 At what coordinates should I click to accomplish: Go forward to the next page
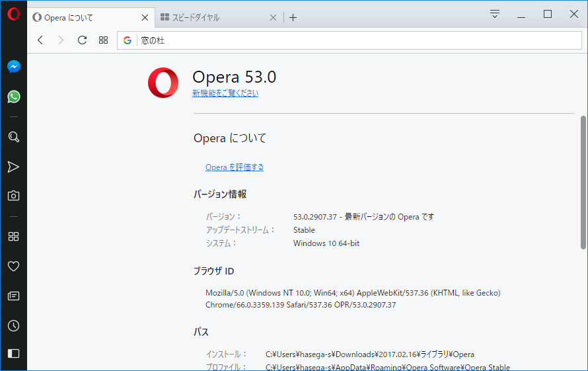click(x=61, y=40)
